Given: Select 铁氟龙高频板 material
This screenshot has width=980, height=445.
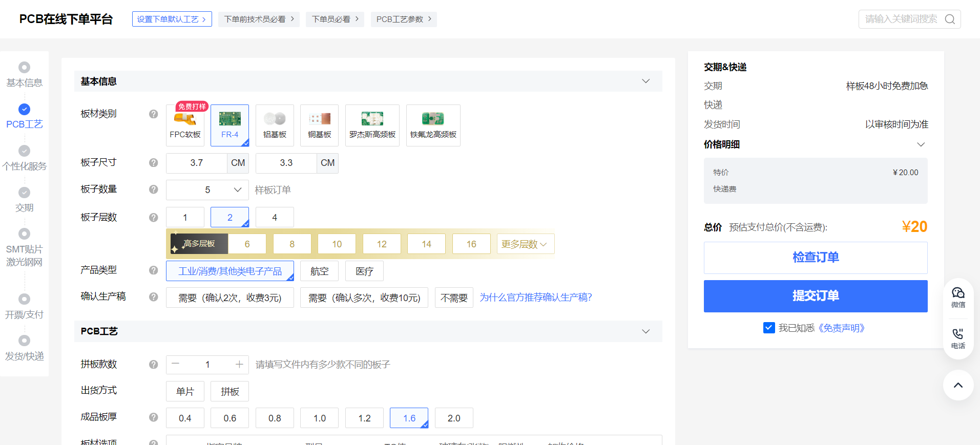Looking at the screenshot, I should click(433, 125).
